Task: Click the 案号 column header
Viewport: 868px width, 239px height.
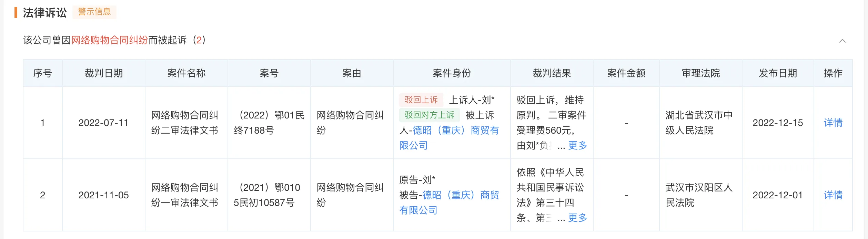Action: [x=269, y=73]
